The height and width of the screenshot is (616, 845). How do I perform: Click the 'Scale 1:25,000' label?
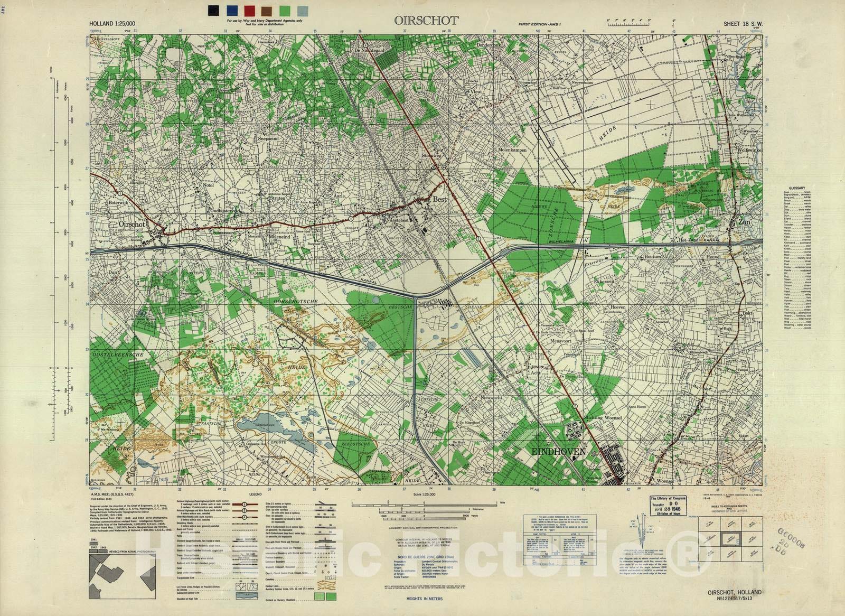426,493
